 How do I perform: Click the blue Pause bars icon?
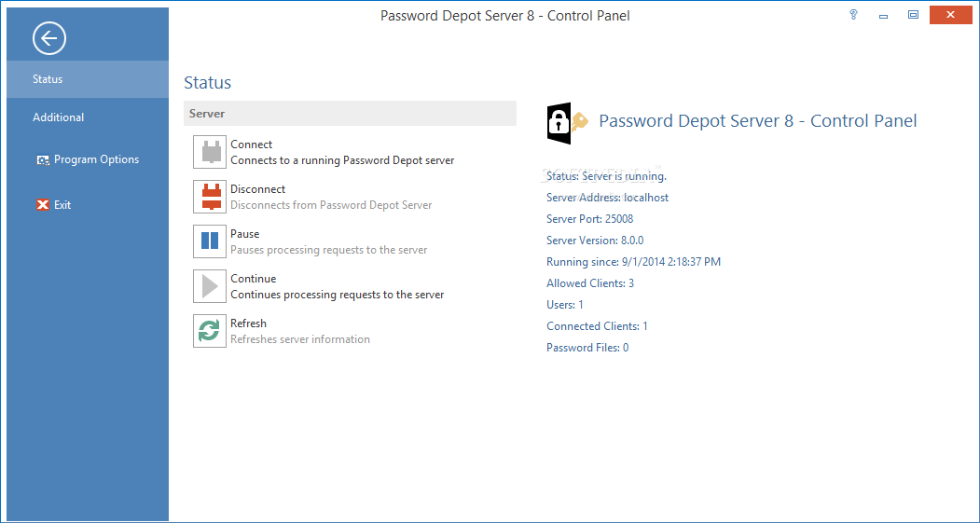coord(210,241)
